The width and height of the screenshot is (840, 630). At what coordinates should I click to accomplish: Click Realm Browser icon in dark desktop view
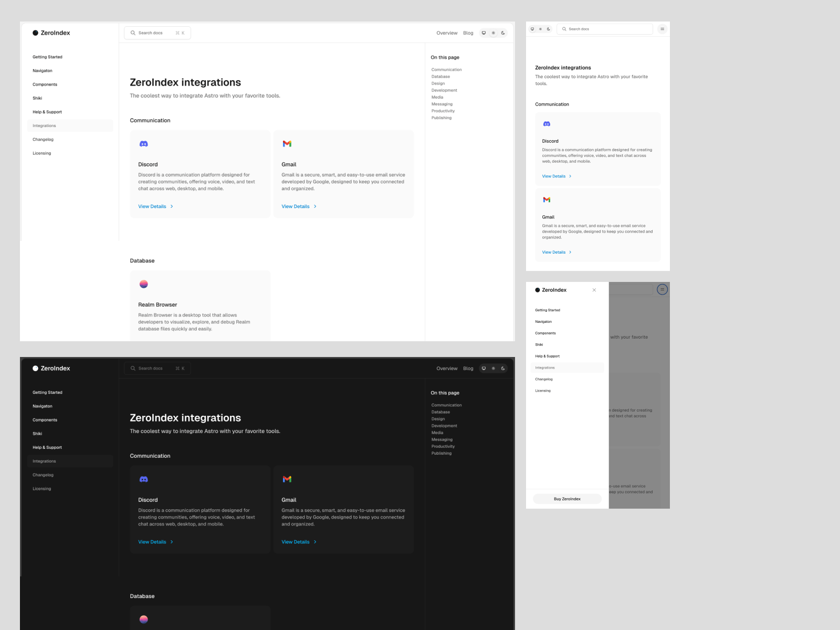(x=143, y=619)
